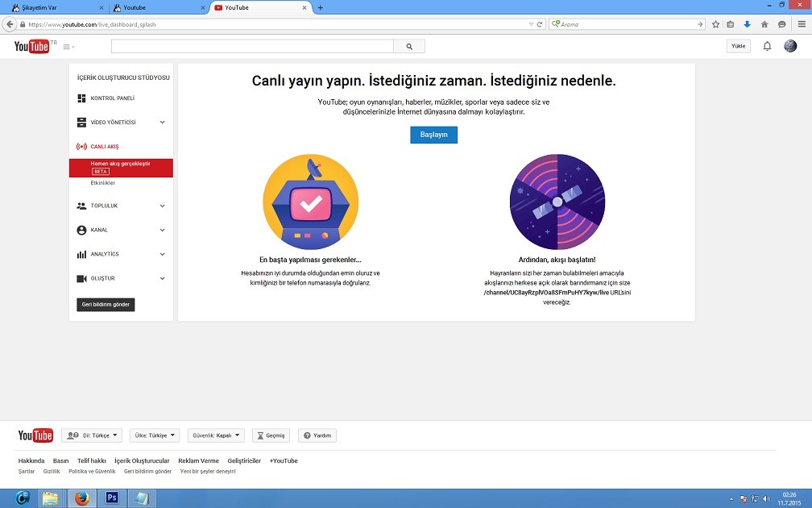Expand the Oluştur section chevron
This screenshot has height=508, width=812.
(x=162, y=278)
